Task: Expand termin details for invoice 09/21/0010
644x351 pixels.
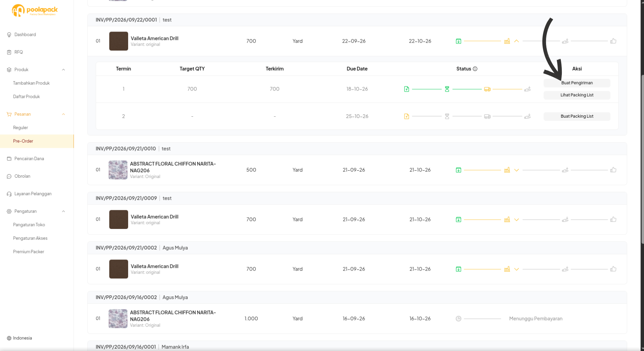Action: coord(517,170)
